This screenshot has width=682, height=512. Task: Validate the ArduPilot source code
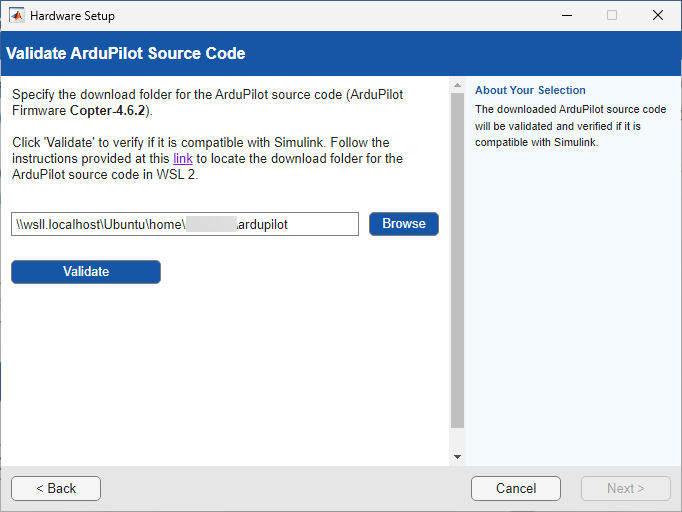86,272
